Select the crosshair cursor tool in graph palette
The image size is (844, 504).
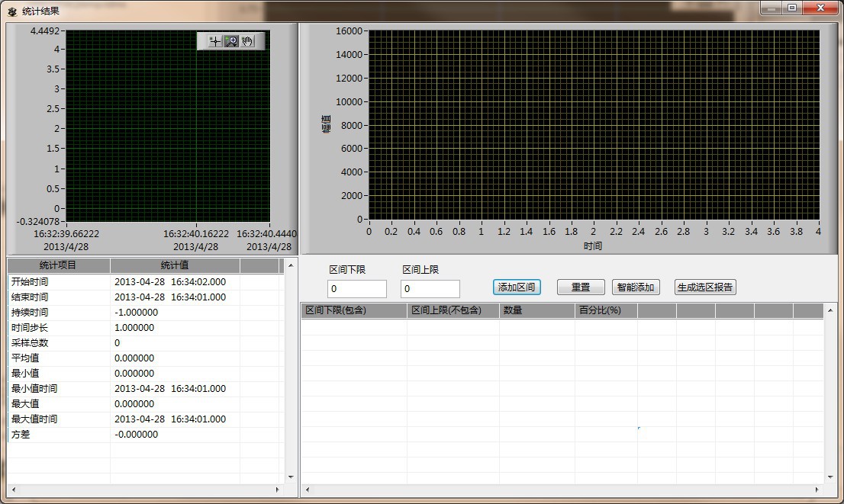click(215, 41)
